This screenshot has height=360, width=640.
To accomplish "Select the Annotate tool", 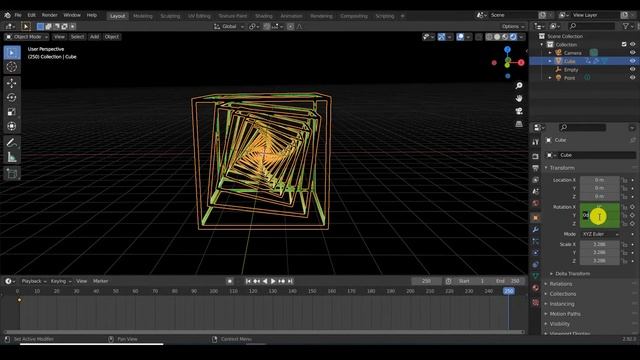I will [12, 142].
